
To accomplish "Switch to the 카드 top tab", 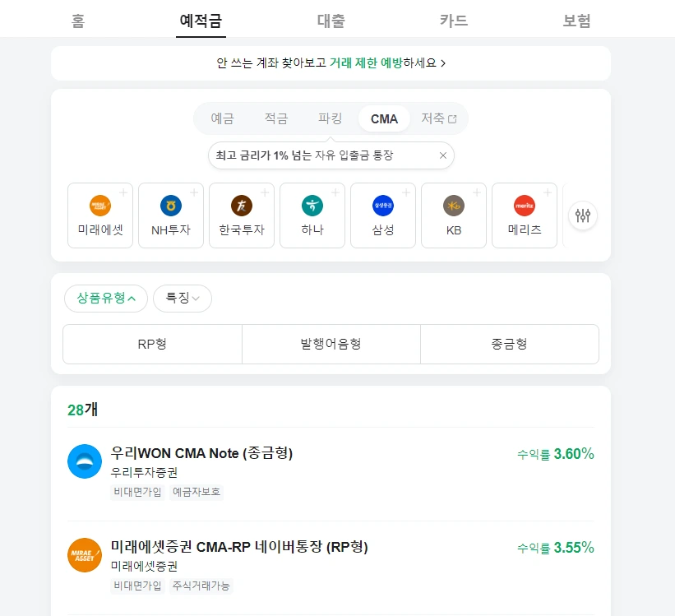I will [x=454, y=21].
